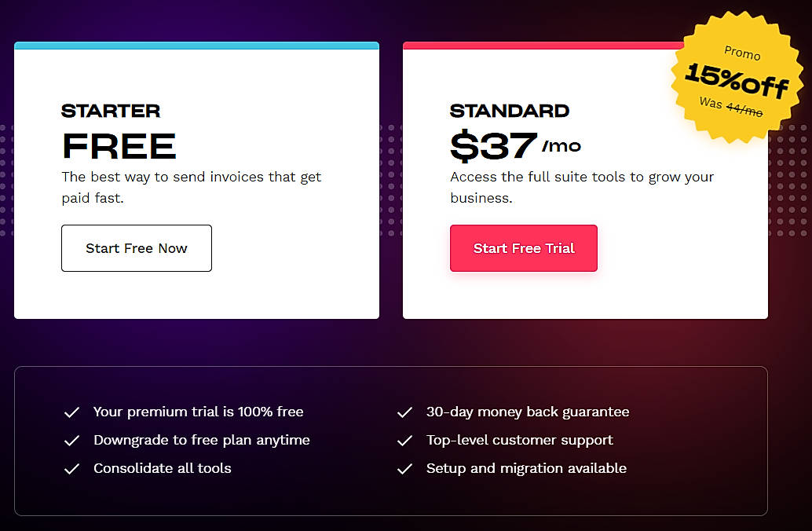The height and width of the screenshot is (531, 812).
Task: Click the pink bar atop the Standard card
Action: point(585,45)
